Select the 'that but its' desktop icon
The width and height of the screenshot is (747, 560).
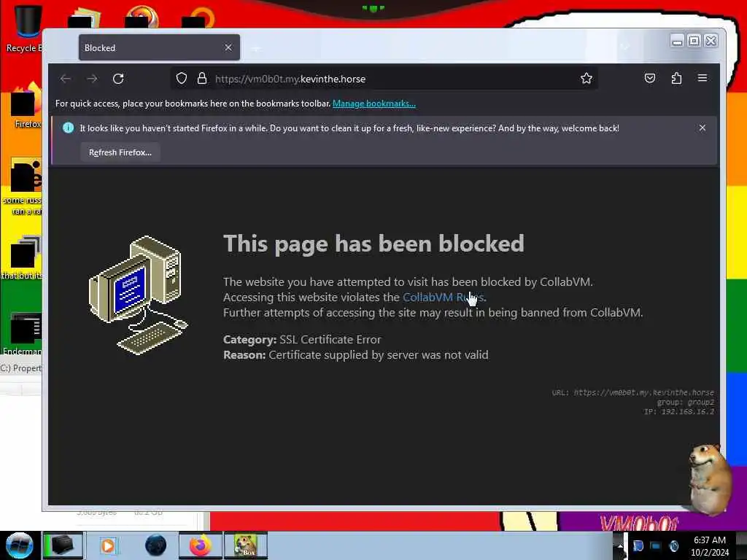23,257
